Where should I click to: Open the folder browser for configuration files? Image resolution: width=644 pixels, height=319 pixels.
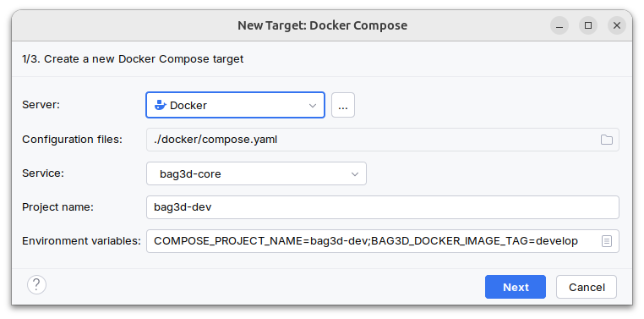click(x=606, y=140)
